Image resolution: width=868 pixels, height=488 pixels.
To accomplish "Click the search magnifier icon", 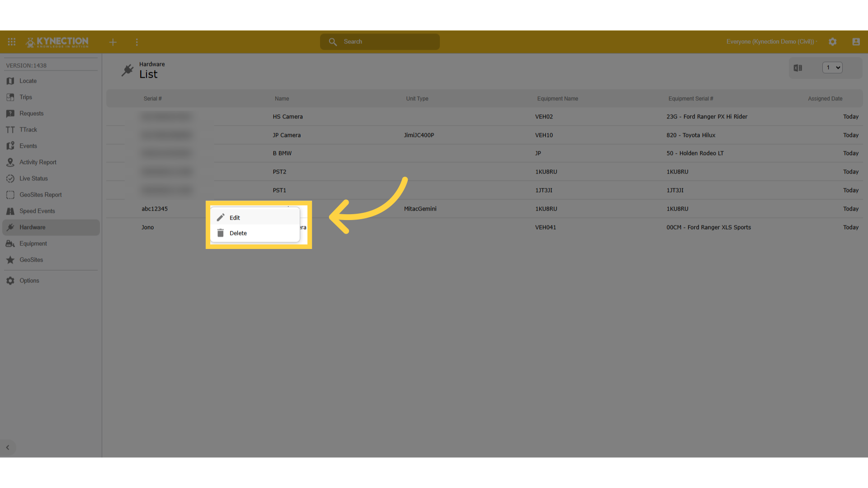I will coord(333,42).
